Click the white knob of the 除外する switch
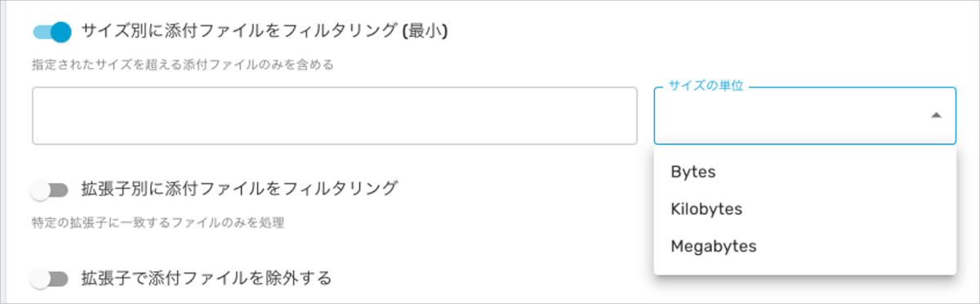Viewport: 980px width, 304px height. (x=41, y=279)
